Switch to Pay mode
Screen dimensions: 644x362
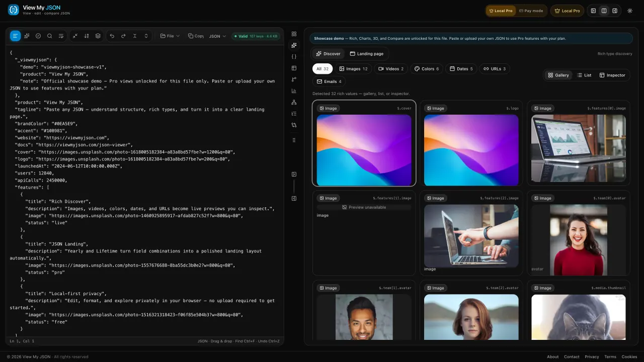(x=531, y=11)
